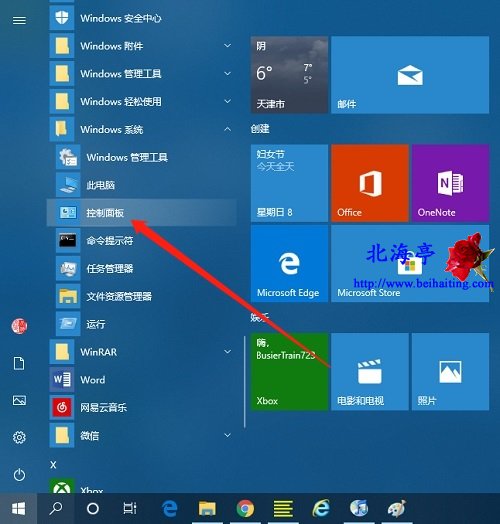
Task: Open the calendar tile showing 妇女节
Action: [289, 183]
